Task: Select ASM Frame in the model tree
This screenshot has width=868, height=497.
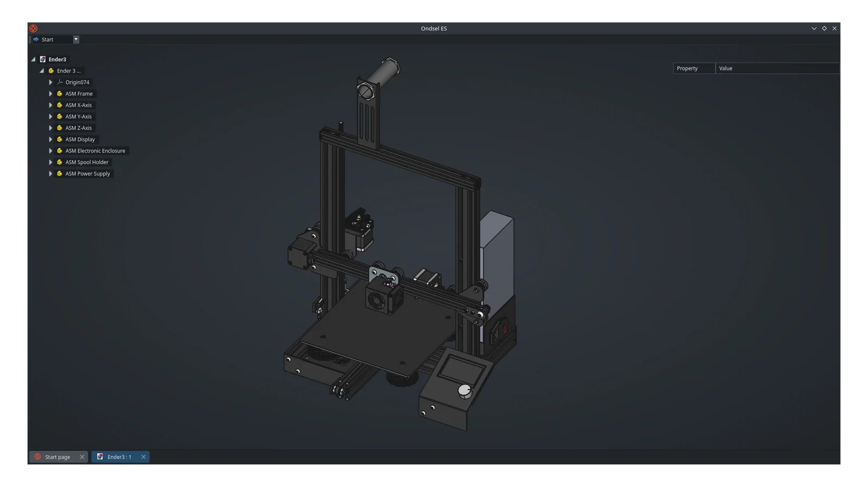Action: (79, 94)
